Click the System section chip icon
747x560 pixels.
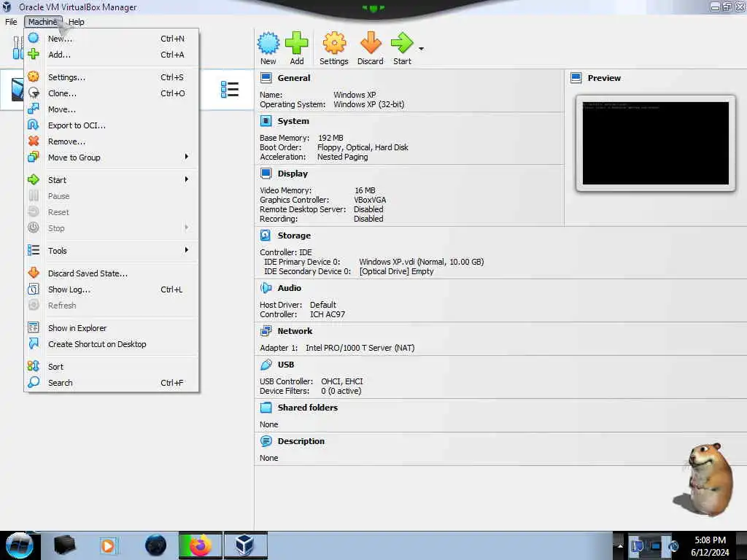pyautogui.click(x=266, y=121)
